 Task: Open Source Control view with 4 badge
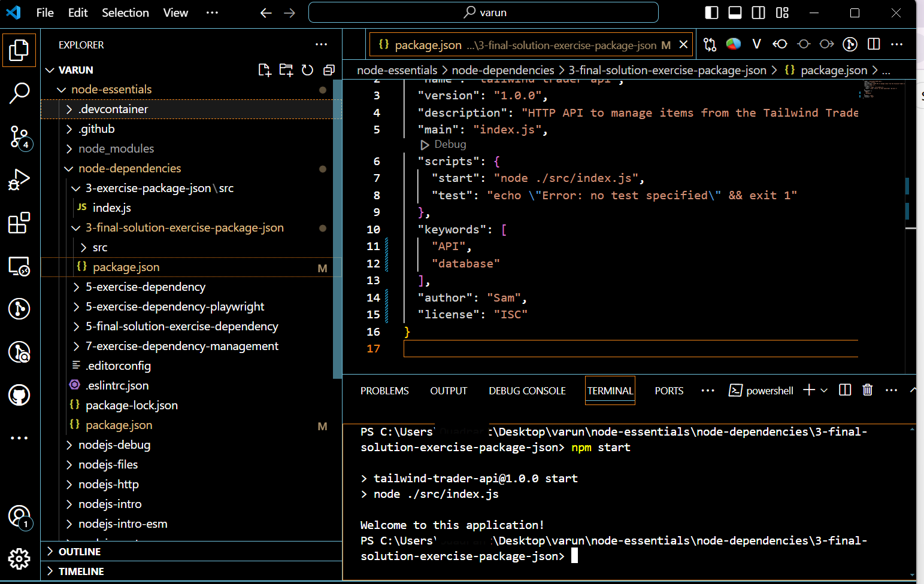[x=19, y=137]
